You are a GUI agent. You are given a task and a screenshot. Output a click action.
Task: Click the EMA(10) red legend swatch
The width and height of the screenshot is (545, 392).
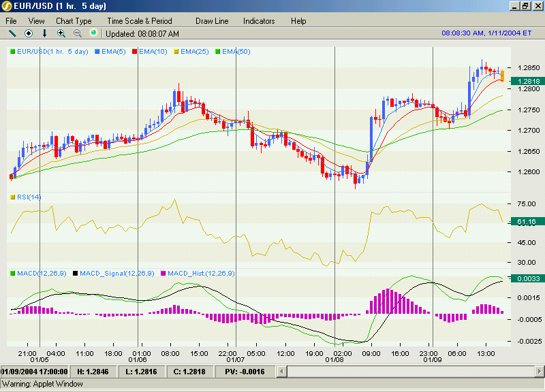[x=134, y=52]
